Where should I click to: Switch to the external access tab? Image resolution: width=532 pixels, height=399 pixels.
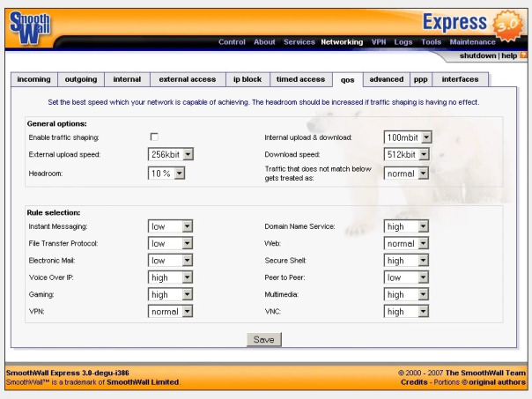pyautogui.click(x=188, y=79)
